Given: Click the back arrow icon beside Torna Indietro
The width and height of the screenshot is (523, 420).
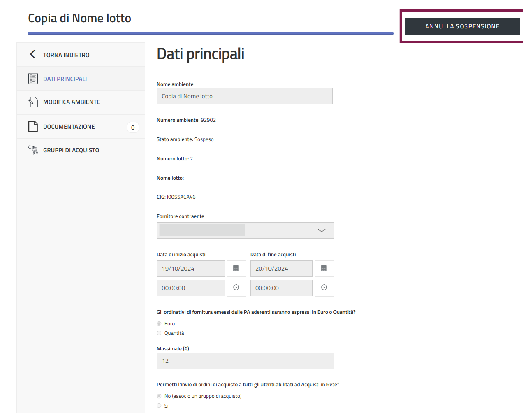Looking at the screenshot, I should pos(33,54).
